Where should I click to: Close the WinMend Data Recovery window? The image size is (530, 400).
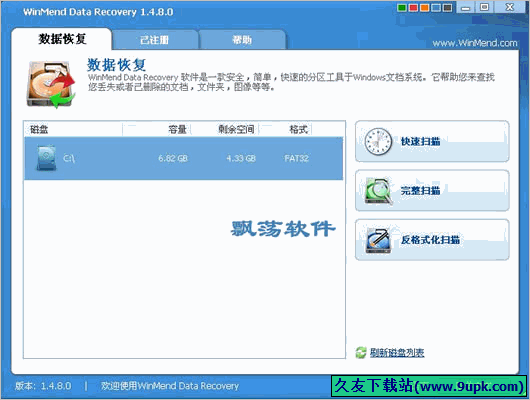click(510, 7)
